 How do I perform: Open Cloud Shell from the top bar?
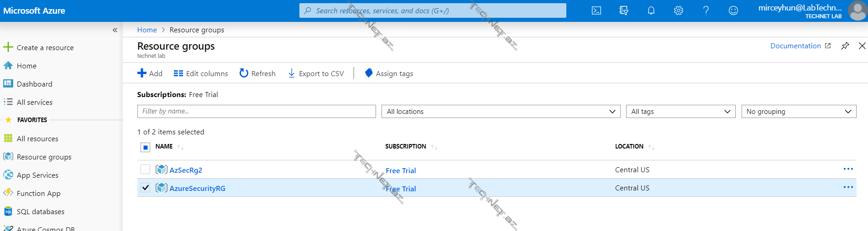point(596,10)
